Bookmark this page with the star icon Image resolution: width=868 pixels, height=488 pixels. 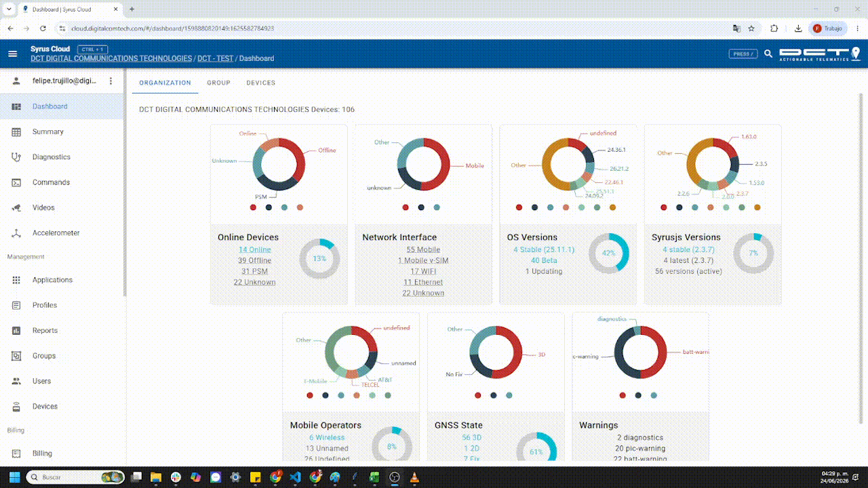point(751,28)
